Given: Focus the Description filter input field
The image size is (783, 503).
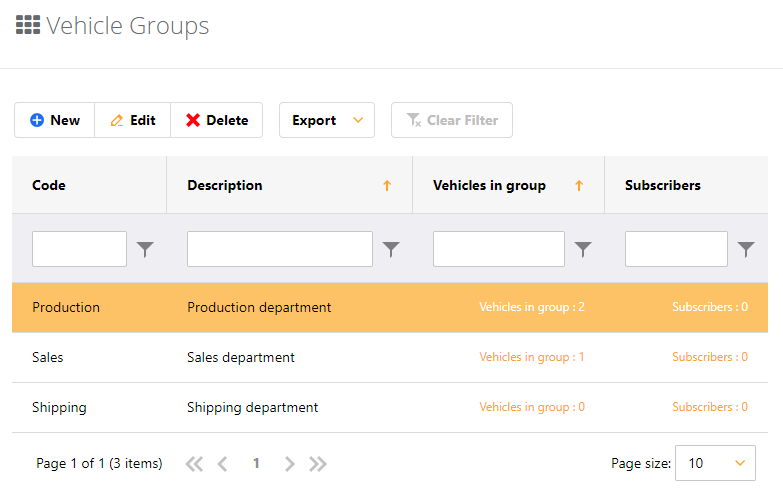Looking at the screenshot, I should (280, 249).
